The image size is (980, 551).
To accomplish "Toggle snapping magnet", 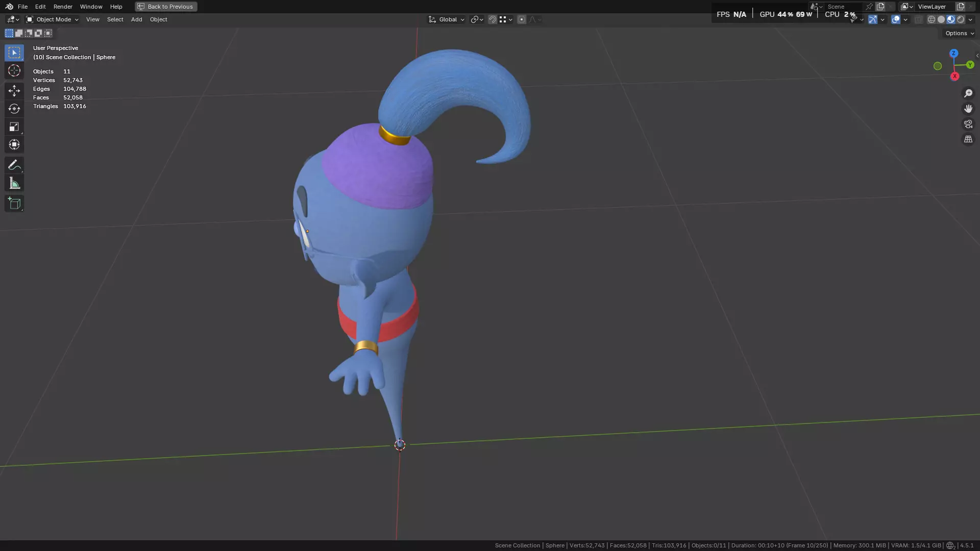I will (x=493, y=19).
